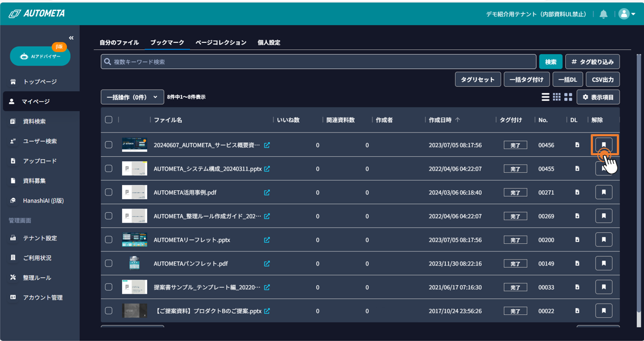Open the 一括操作（0件） dropdown

(132, 97)
